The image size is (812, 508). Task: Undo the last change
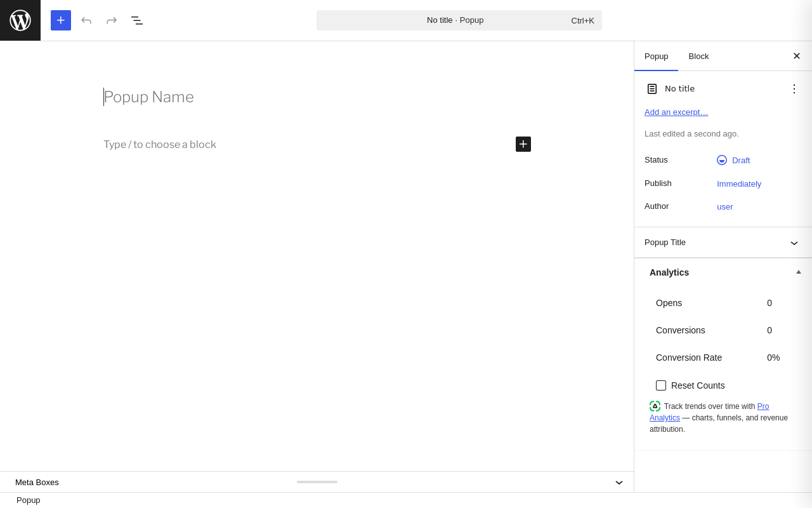pos(86,20)
